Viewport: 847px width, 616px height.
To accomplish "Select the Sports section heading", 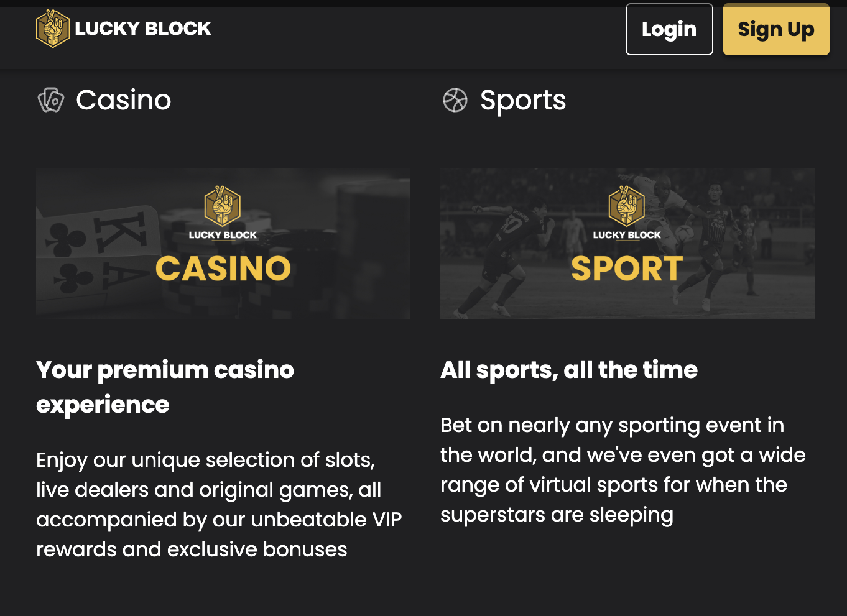I will tap(523, 100).
